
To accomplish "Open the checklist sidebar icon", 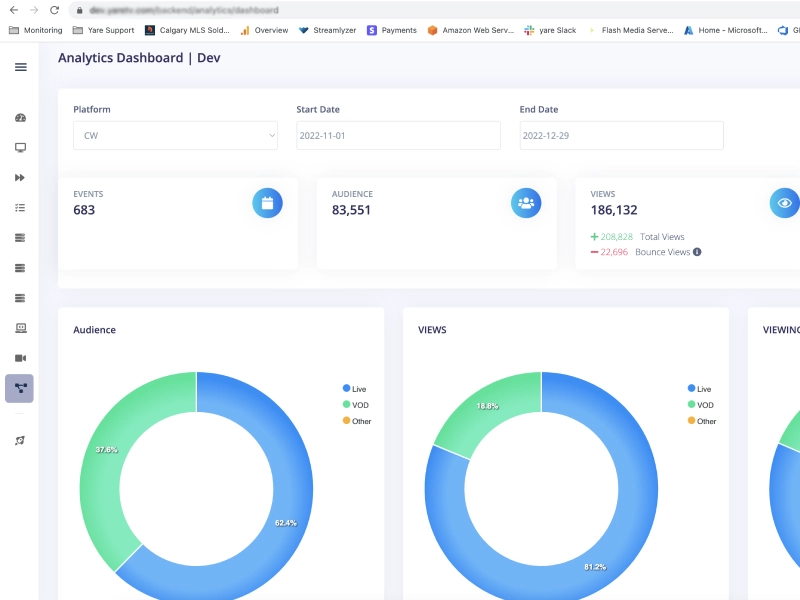I will (x=20, y=208).
